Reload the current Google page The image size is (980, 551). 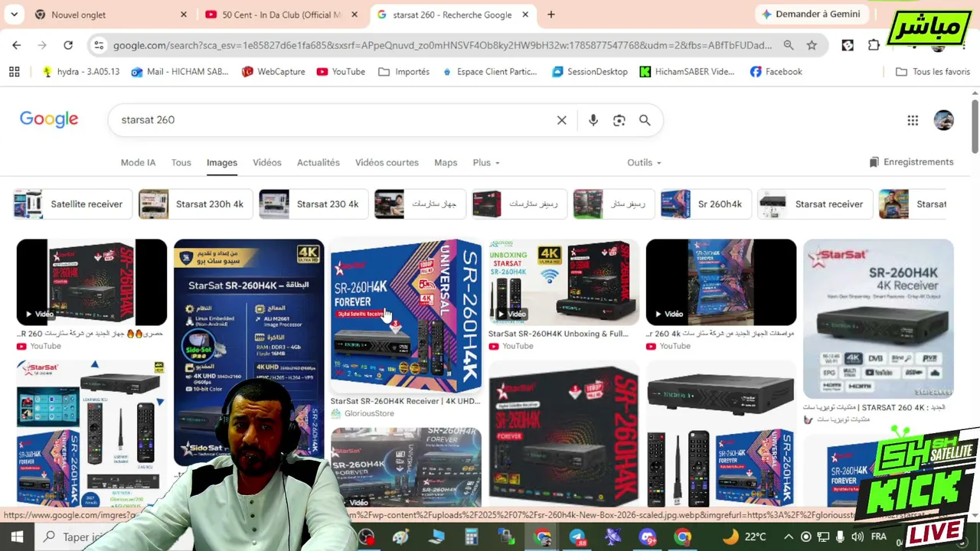[x=68, y=45]
